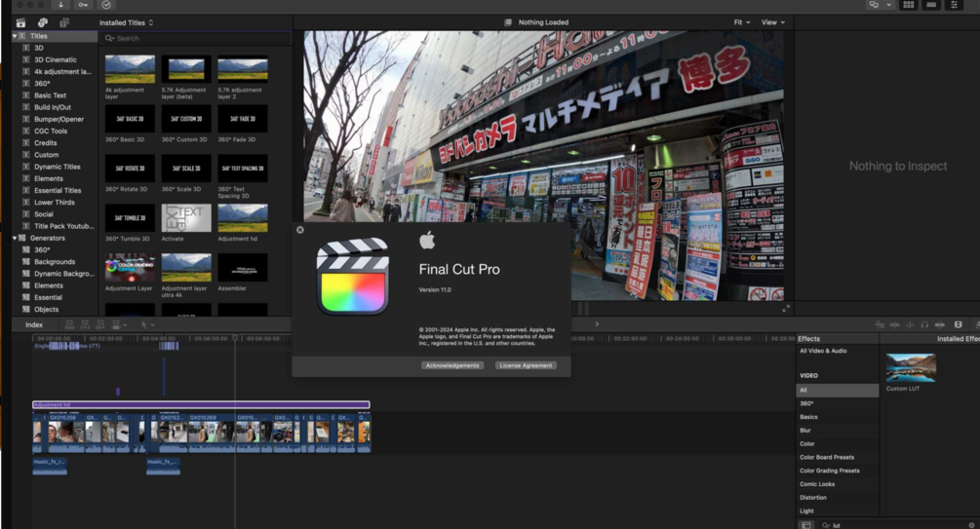Click the License Agreement button
The height and width of the screenshot is (529, 980).
pos(526,365)
